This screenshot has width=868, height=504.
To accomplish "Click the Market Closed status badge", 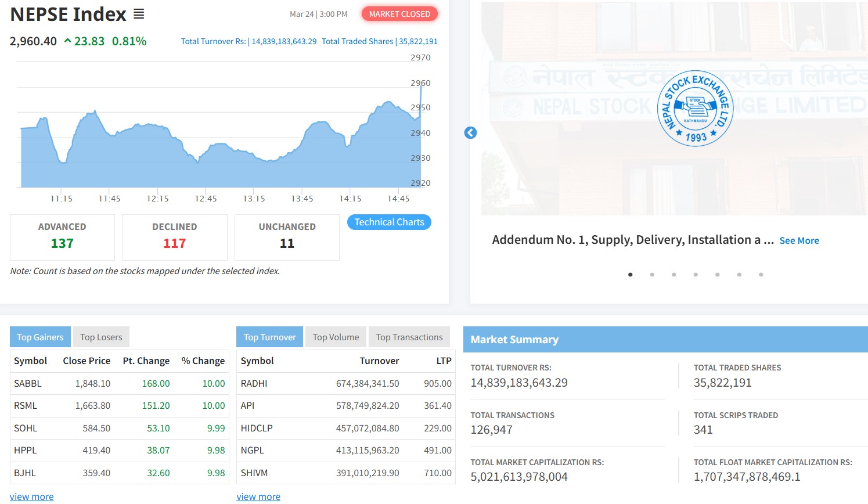I will pos(399,14).
